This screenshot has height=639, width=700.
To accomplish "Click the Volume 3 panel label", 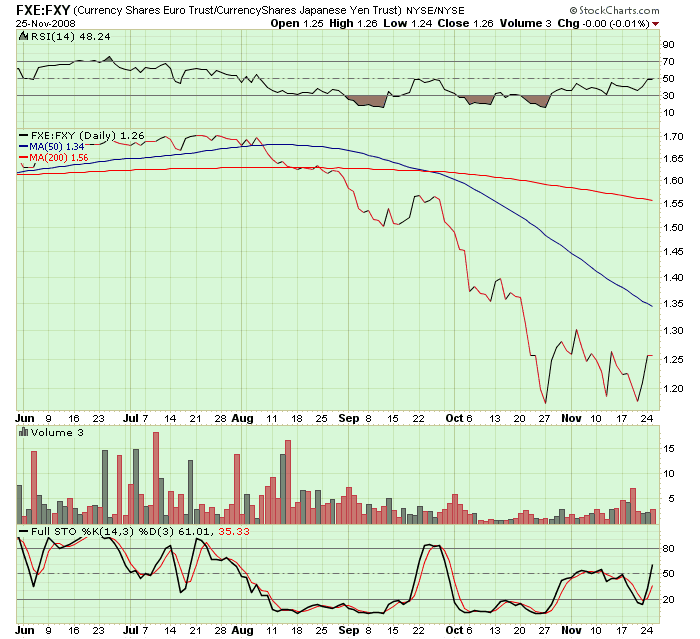I will tap(57, 432).
